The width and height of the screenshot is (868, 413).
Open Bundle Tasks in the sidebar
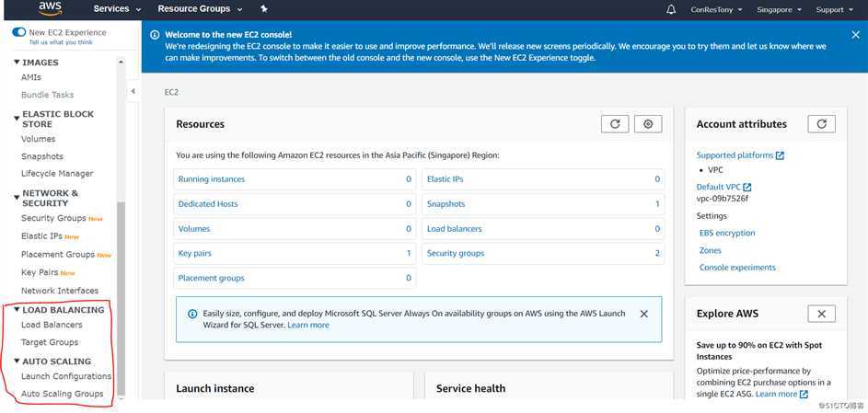pyautogui.click(x=47, y=95)
